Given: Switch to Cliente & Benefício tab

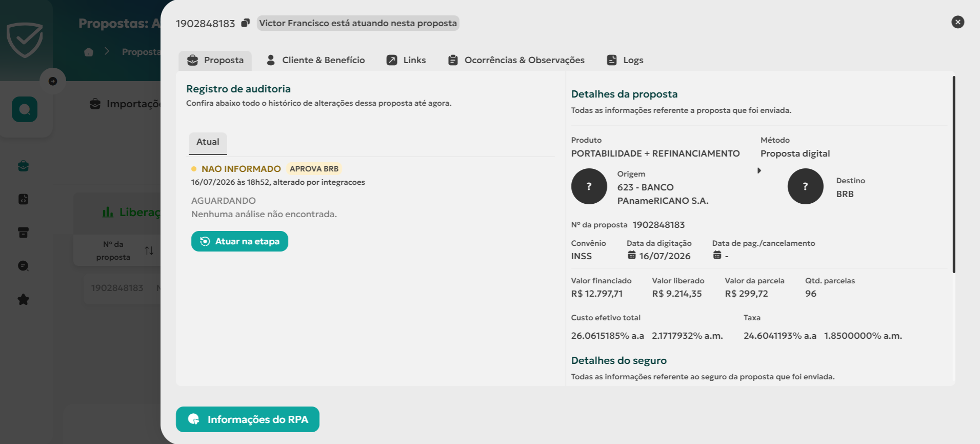Looking at the screenshot, I should pyautogui.click(x=315, y=60).
